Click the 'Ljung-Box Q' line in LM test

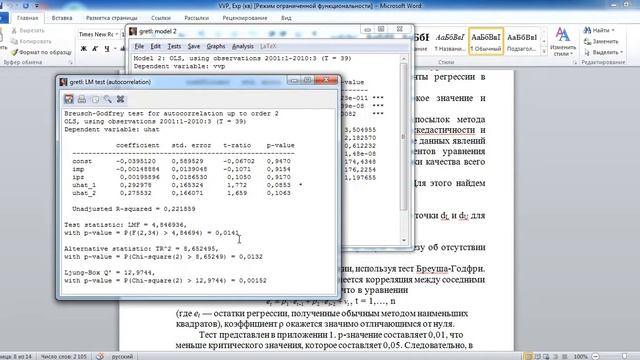click(109, 273)
